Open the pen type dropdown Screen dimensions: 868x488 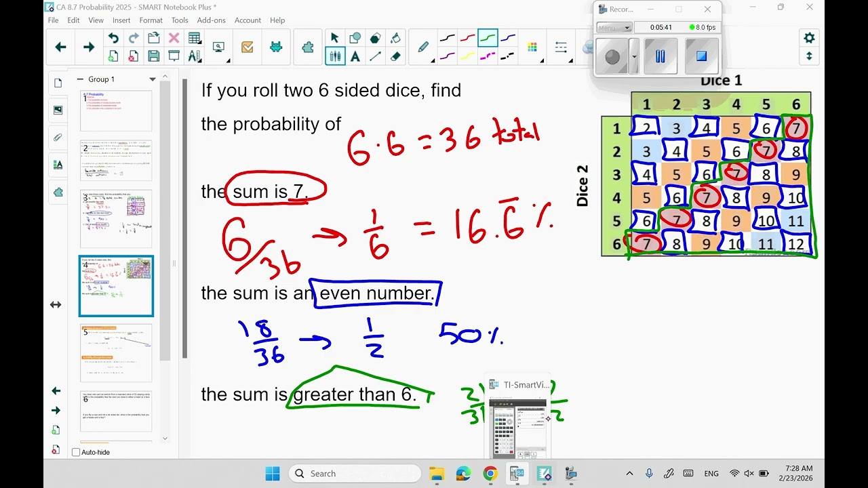click(x=423, y=47)
